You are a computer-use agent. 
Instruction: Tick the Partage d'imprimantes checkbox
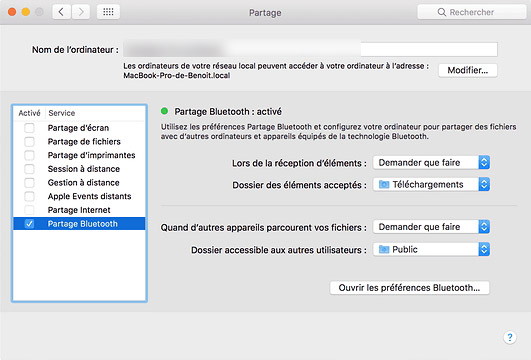coord(29,155)
